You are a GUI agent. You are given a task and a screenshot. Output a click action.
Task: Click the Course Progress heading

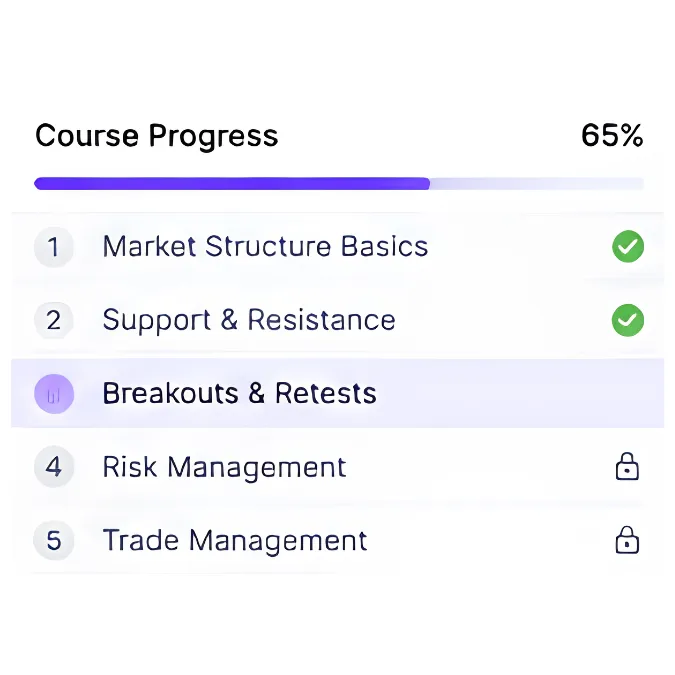157,136
